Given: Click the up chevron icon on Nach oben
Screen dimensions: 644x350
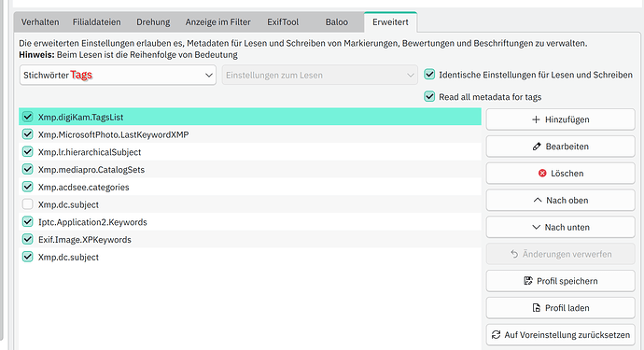Looking at the screenshot, I should point(538,200).
